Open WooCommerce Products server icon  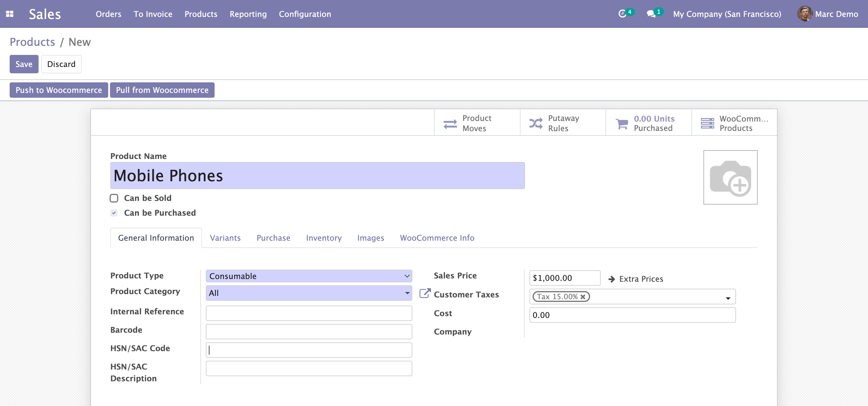tap(707, 123)
